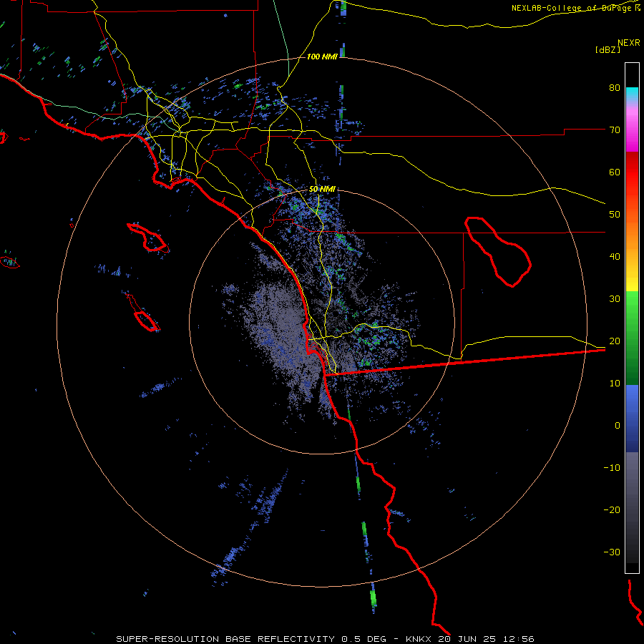Click the NEXLAB-College of DuPage credit text
This screenshot has height=644, width=644.
coord(571,8)
